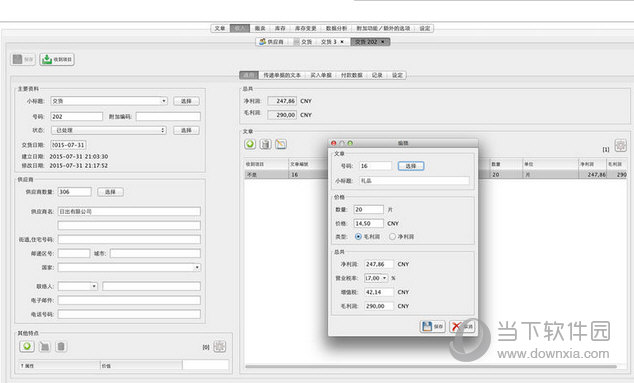Image resolution: width=634 pixels, height=383 pixels.
Task: Click the 数量 column header in article table
Action: point(505,164)
